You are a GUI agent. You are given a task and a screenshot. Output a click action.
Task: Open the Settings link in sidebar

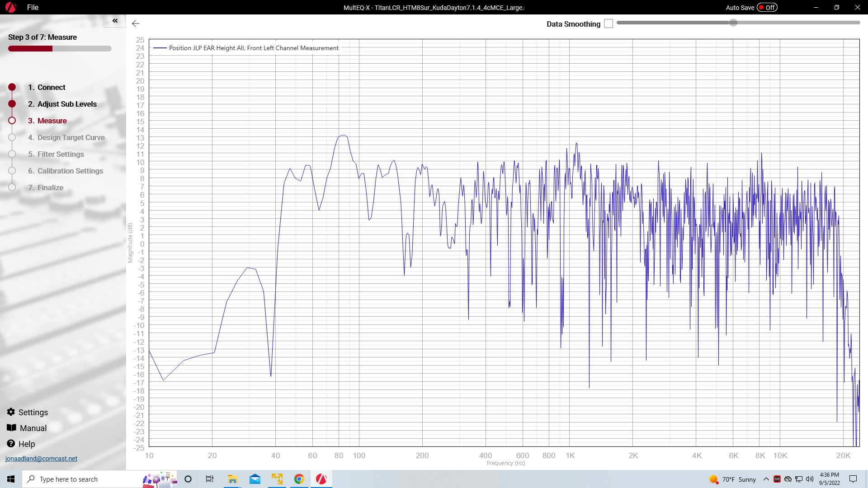[33, 413]
